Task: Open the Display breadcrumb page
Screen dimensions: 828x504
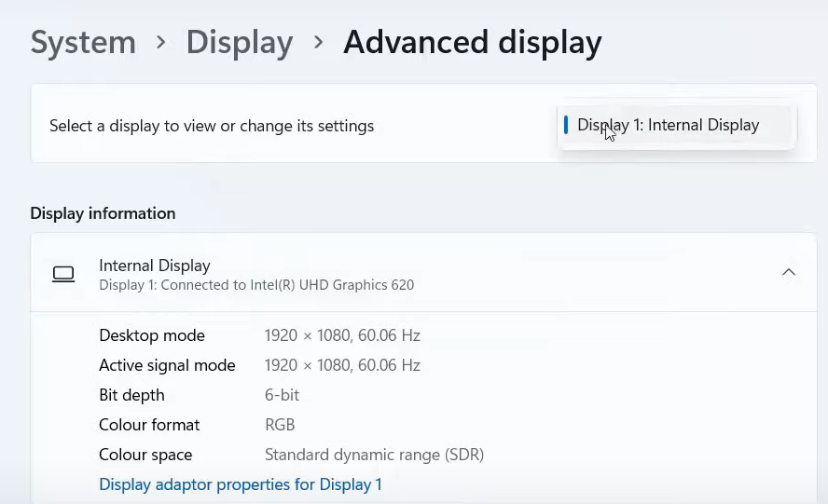Action: [239, 42]
